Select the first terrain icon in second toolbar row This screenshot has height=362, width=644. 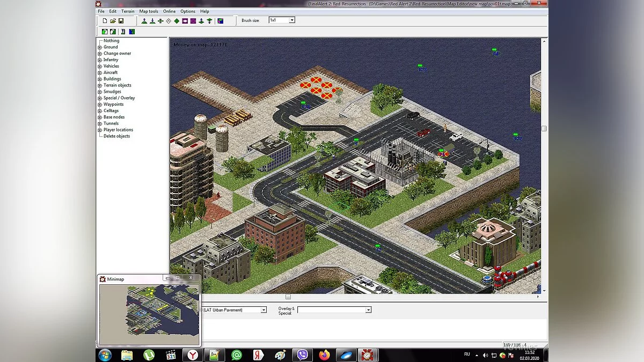coord(105,32)
